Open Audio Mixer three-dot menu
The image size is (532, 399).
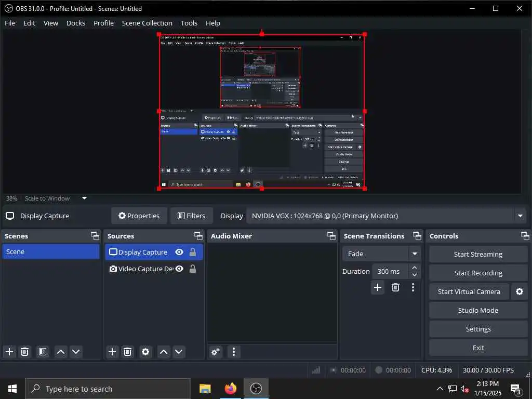coord(233,352)
